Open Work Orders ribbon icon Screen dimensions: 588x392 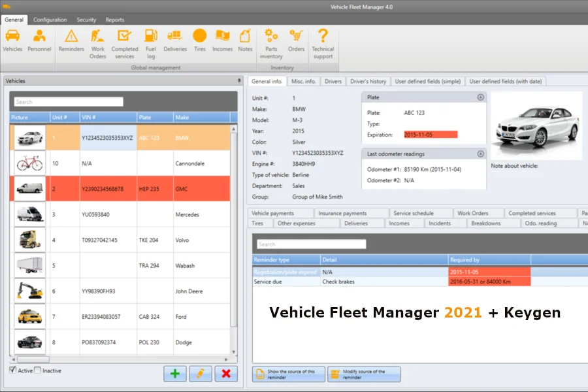coord(97,44)
